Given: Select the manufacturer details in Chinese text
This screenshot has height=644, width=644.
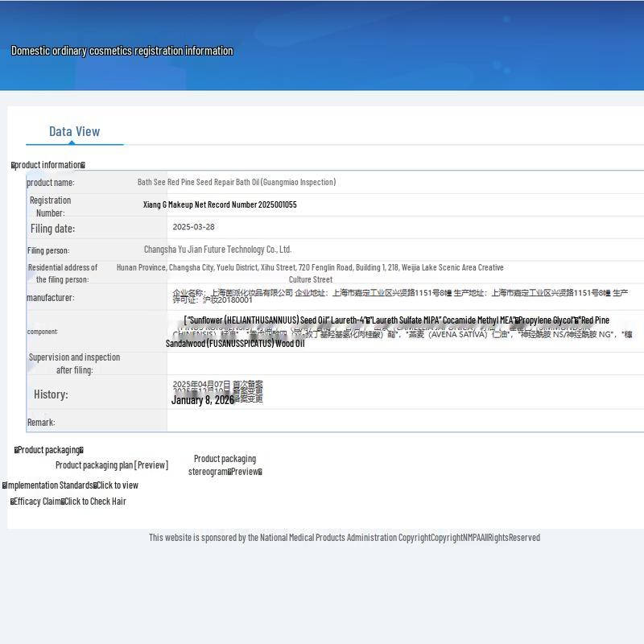Looking at the screenshot, I should coord(400,296).
